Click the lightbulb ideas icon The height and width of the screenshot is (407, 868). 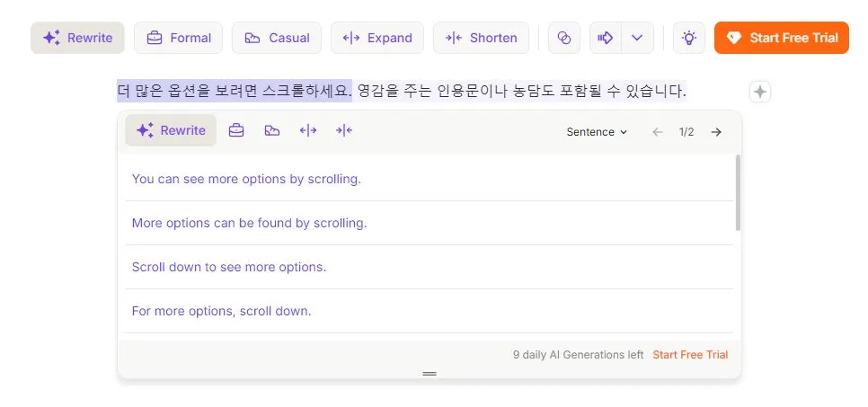[x=688, y=38]
